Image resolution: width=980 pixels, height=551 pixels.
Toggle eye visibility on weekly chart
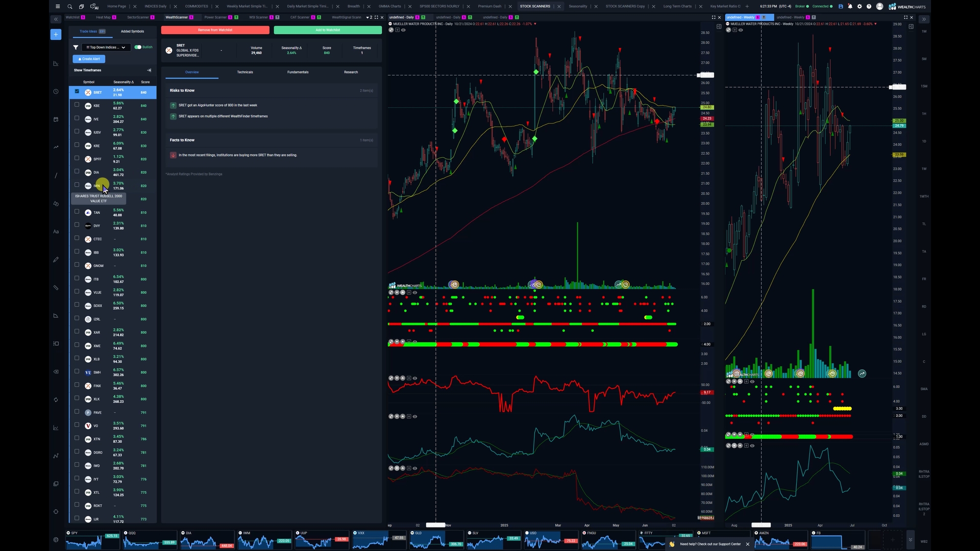click(x=741, y=30)
